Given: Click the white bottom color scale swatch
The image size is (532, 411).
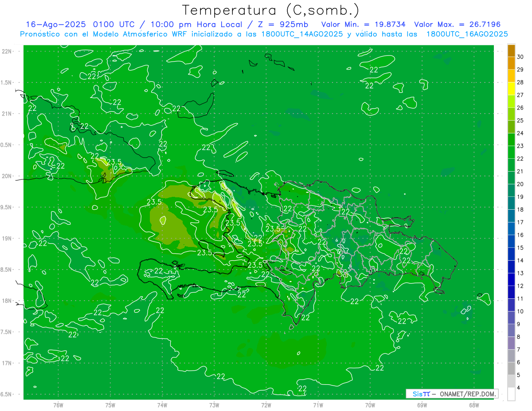Looking at the screenshot, I should [x=511, y=394].
